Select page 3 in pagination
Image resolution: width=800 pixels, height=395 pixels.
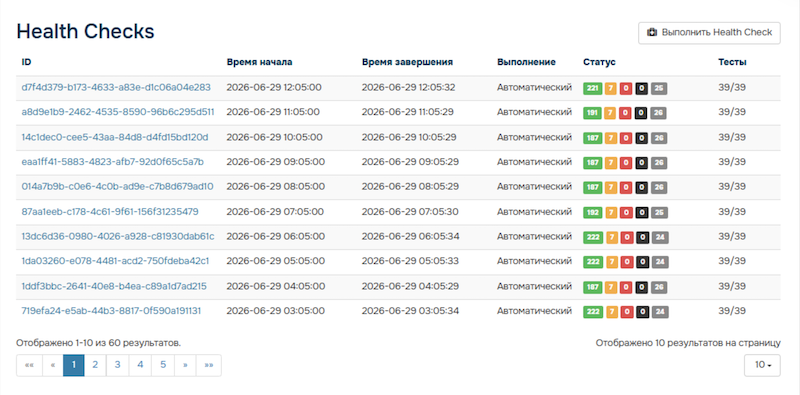click(118, 365)
